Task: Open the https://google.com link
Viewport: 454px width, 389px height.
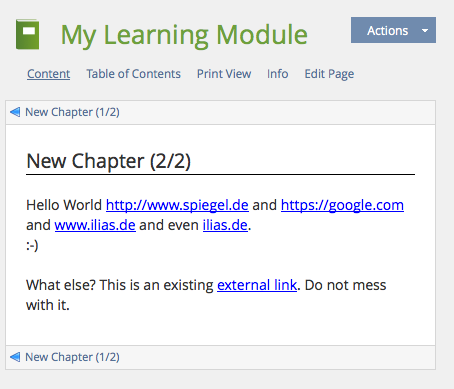Action: point(342,205)
